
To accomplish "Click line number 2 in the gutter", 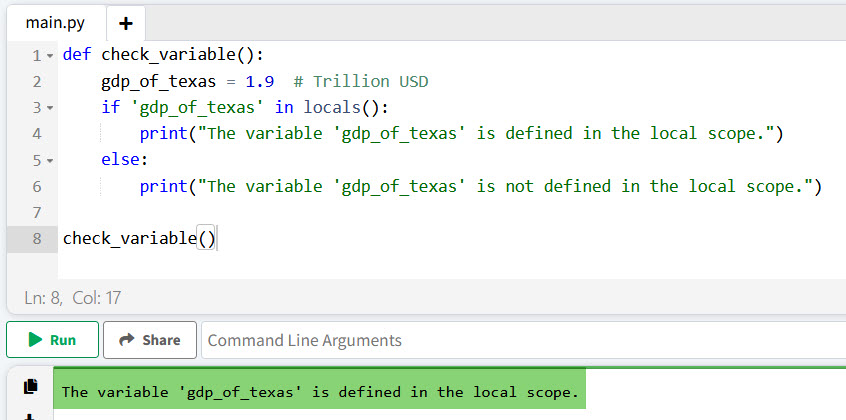I will click(x=36, y=82).
